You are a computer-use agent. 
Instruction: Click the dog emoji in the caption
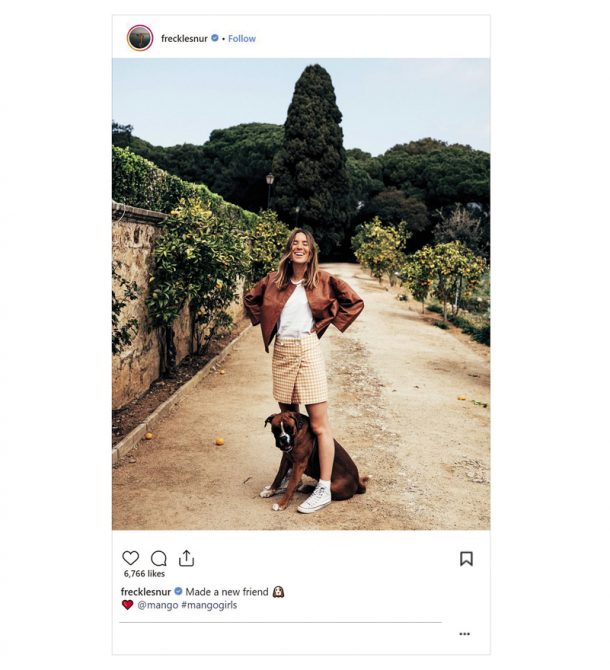(x=279, y=592)
